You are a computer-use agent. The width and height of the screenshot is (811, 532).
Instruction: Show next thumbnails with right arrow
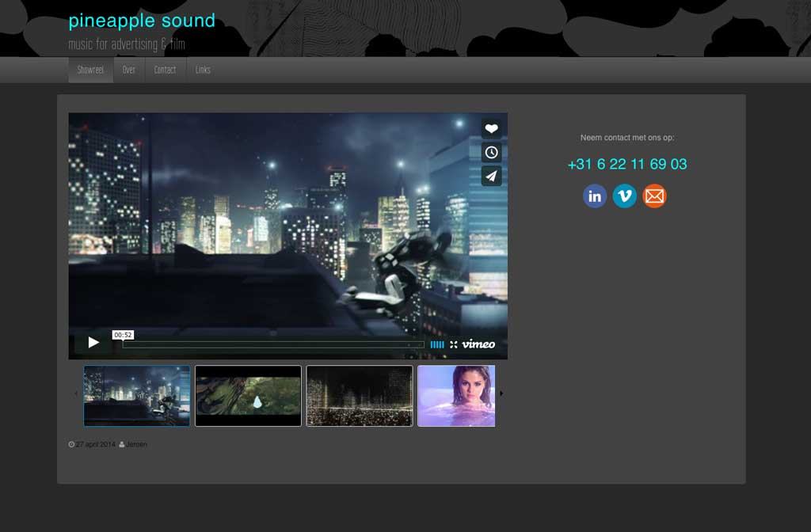(x=501, y=393)
